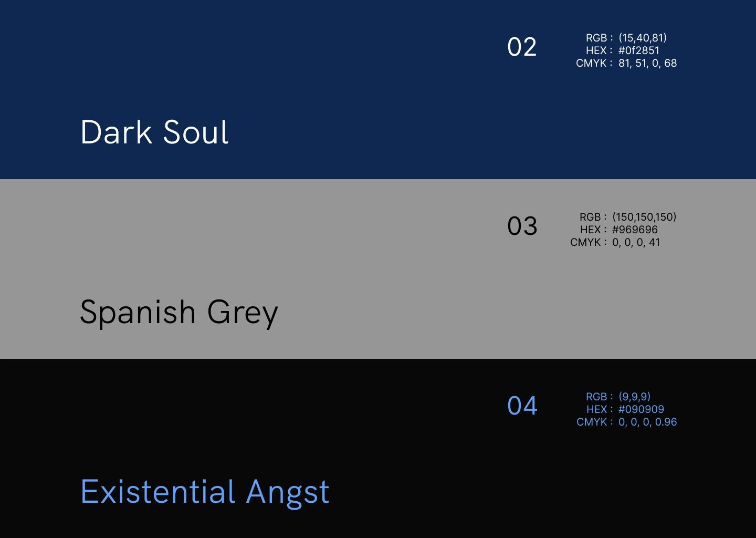The width and height of the screenshot is (756, 538).
Task: Select CMYK value 0, 0, 0, 41
Action: [636, 242]
